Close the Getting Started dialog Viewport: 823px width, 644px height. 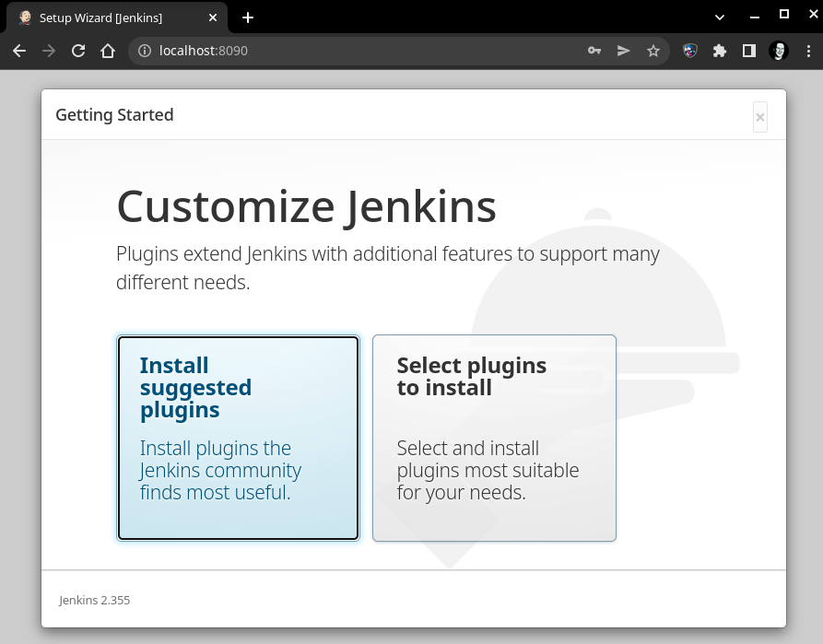[x=760, y=117]
